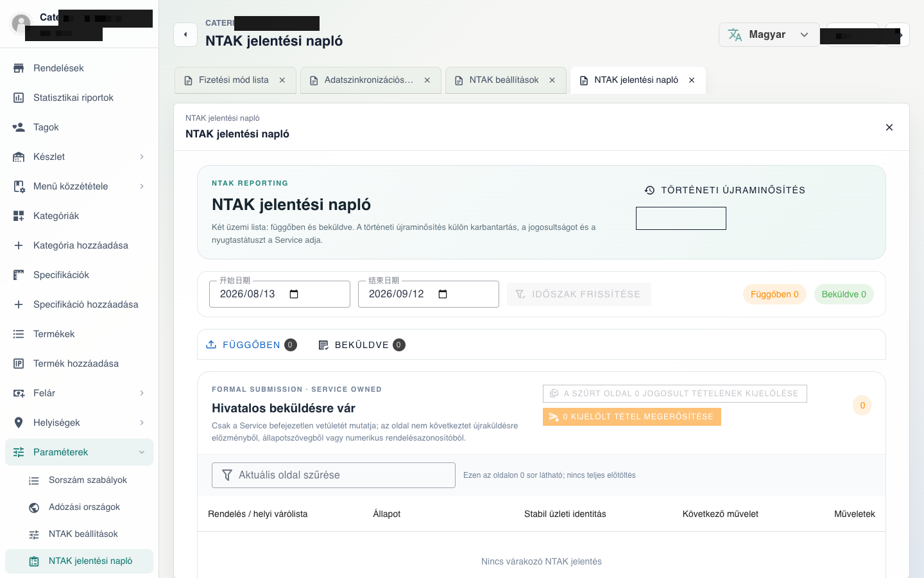Image resolution: width=924 pixels, height=578 pixels.
Task: Open Rendelések from sidebar
Action: pyautogui.click(x=79, y=68)
